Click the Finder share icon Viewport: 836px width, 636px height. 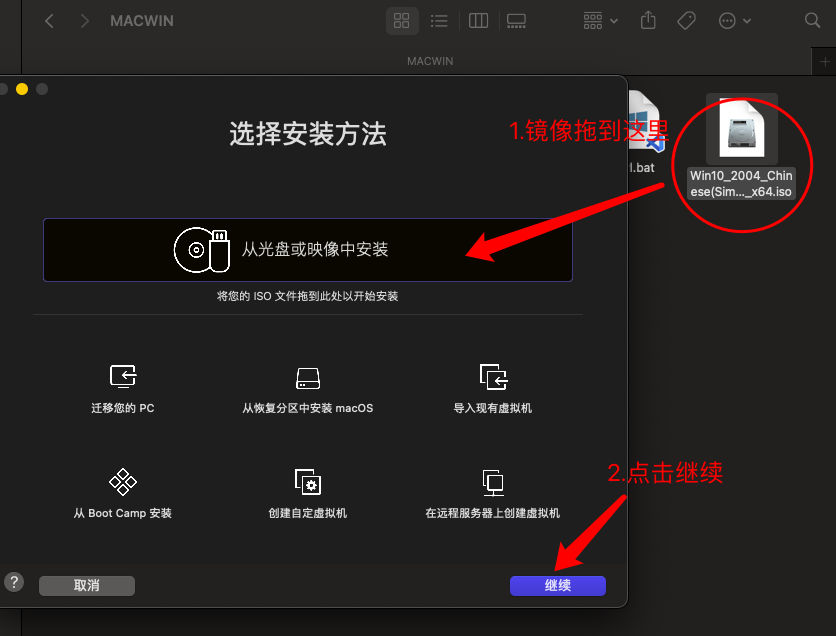tap(648, 21)
